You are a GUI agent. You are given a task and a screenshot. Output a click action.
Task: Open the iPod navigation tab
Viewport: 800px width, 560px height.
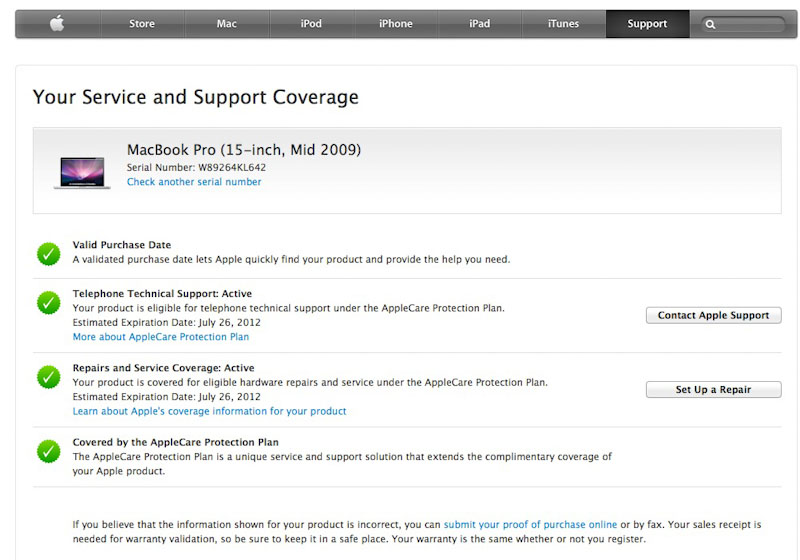(x=311, y=24)
